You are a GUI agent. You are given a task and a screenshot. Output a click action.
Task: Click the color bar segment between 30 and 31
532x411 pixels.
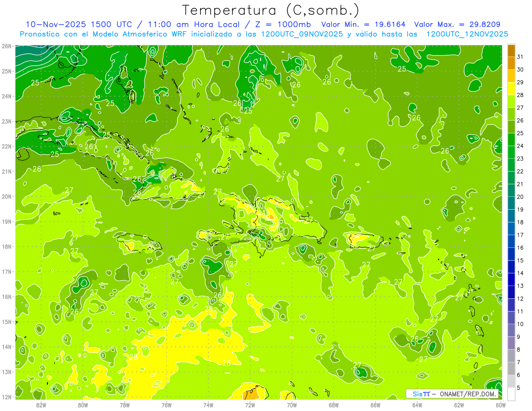click(x=511, y=63)
